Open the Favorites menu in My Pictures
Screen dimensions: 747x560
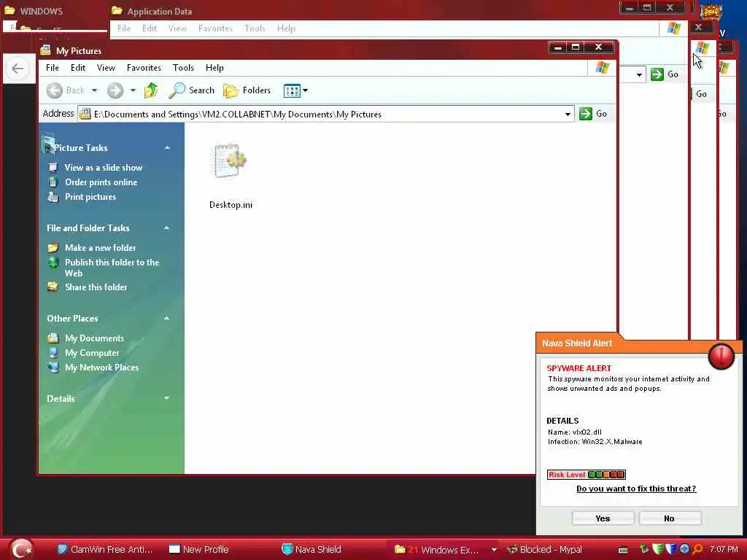(x=144, y=68)
